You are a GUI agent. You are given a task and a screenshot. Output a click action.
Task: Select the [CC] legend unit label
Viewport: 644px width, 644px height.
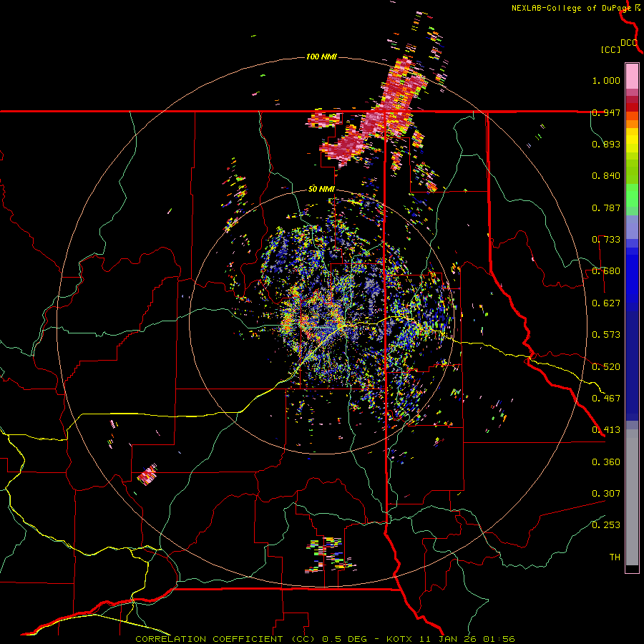coord(610,49)
